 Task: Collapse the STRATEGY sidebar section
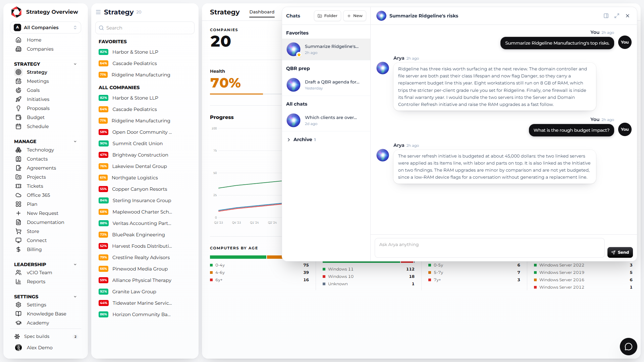click(x=75, y=64)
